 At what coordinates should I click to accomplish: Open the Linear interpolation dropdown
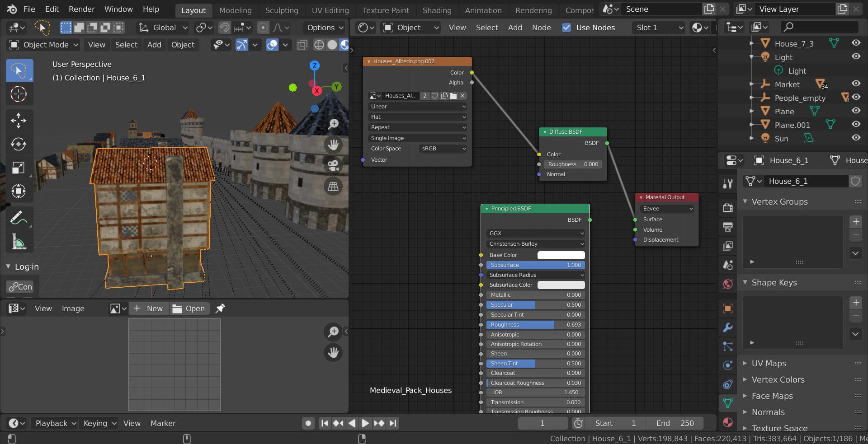click(418, 107)
